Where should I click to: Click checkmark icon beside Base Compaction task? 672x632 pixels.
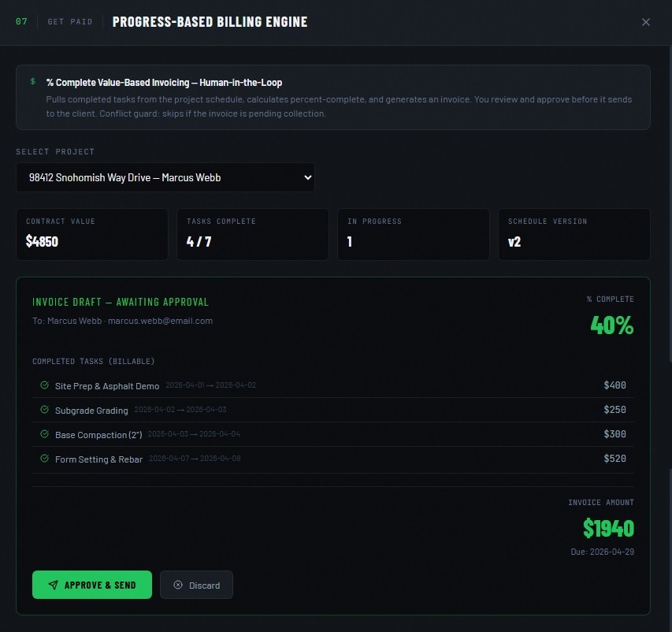pos(44,434)
